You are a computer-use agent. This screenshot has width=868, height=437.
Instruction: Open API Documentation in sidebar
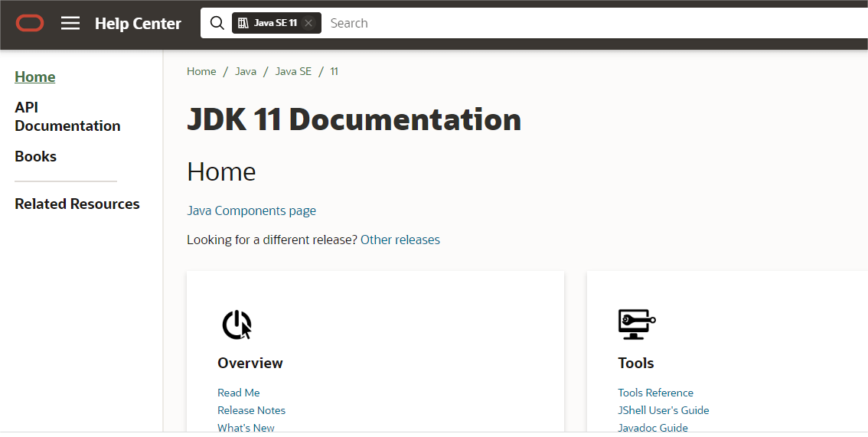point(67,116)
